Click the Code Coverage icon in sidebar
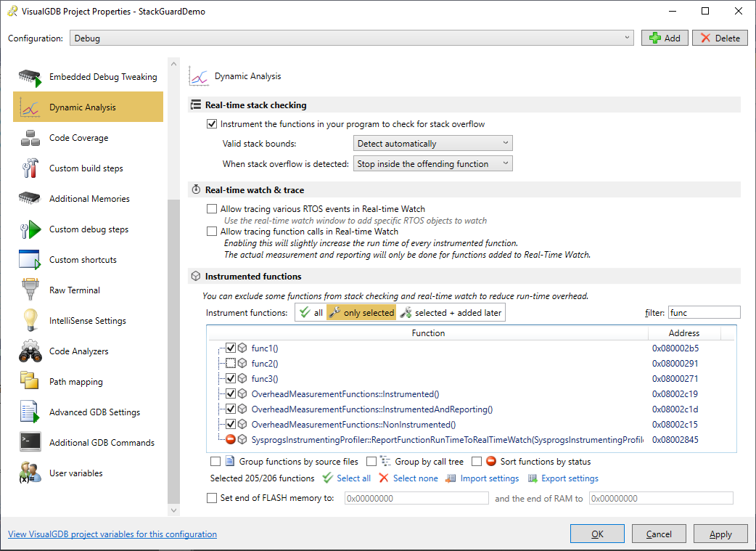The width and height of the screenshot is (756, 551). tap(30, 138)
